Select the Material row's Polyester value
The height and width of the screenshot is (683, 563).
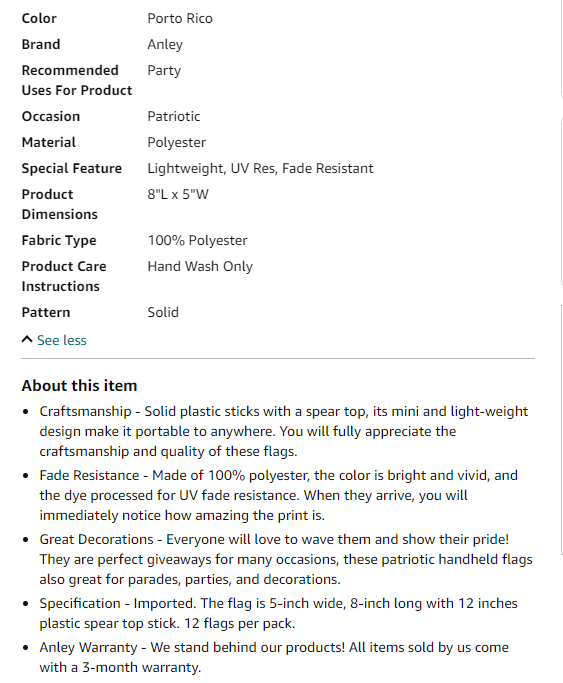[176, 142]
